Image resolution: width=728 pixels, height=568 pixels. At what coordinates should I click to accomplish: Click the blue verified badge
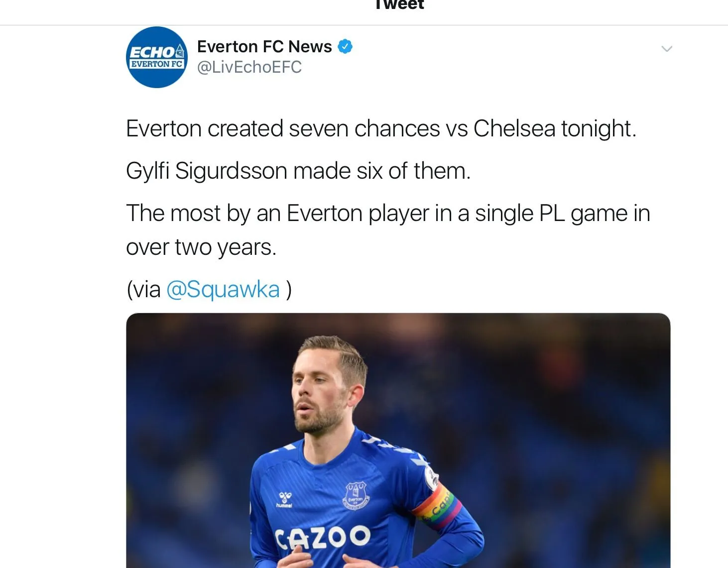tap(345, 46)
